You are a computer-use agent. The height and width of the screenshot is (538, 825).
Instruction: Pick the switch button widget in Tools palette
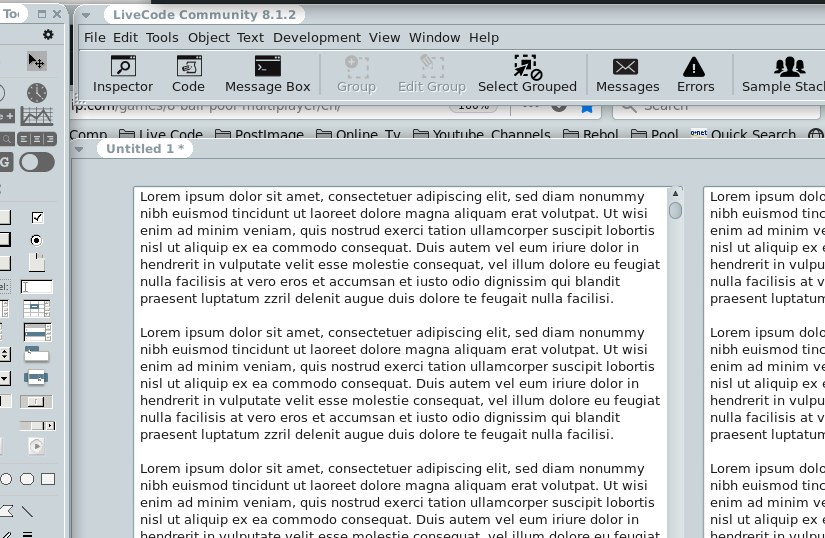click(x=37, y=162)
